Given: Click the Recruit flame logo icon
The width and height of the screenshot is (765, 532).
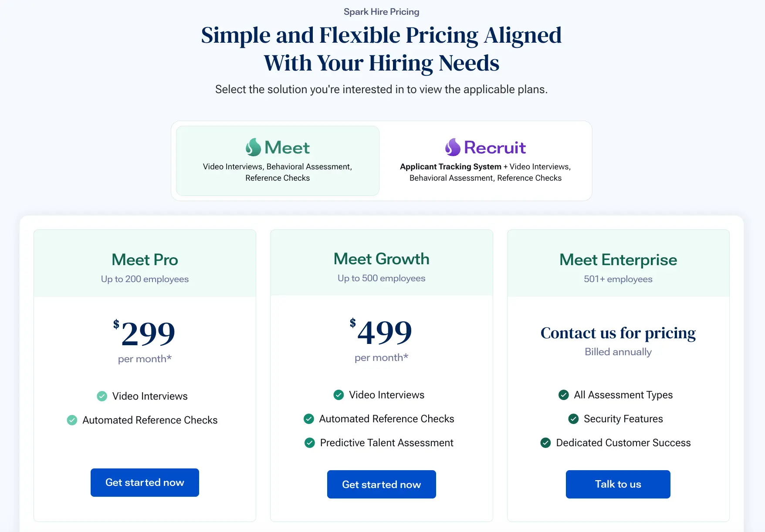Looking at the screenshot, I should point(452,148).
